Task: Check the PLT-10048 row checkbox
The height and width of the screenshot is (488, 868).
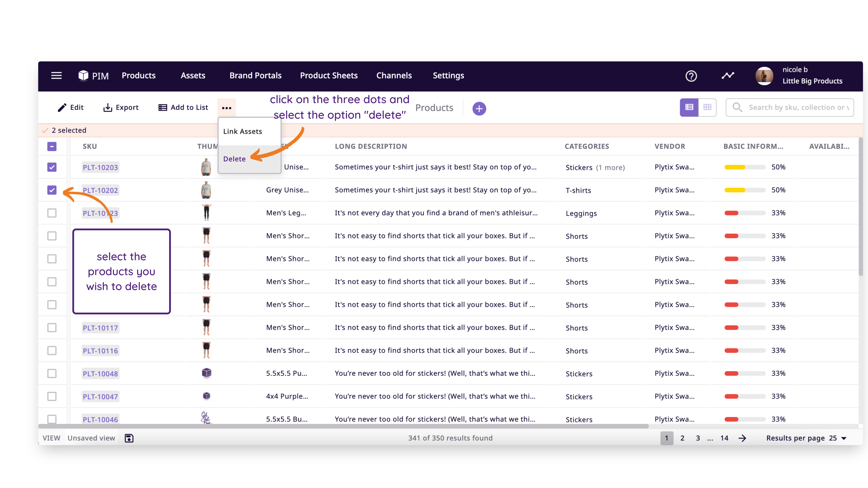Action: click(x=52, y=374)
